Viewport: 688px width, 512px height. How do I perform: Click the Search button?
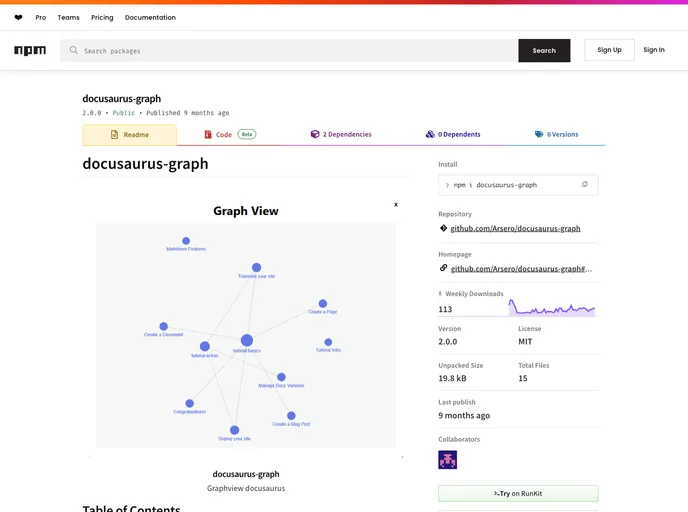click(x=544, y=50)
